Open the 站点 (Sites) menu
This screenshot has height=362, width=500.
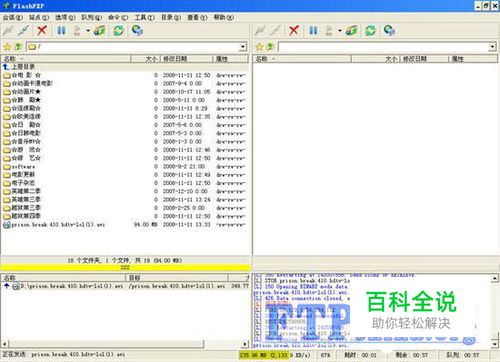coord(39,17)
